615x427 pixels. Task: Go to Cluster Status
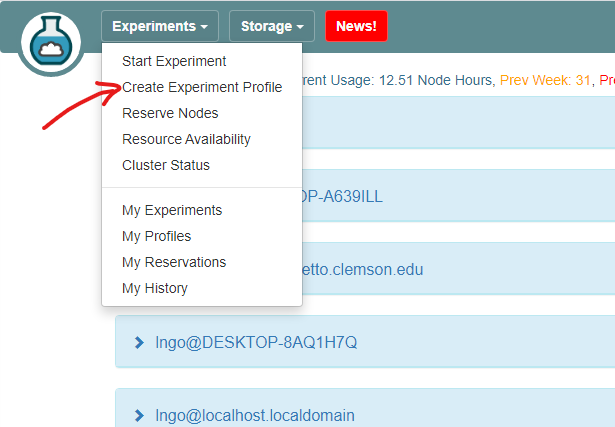(x=166, y=165)
